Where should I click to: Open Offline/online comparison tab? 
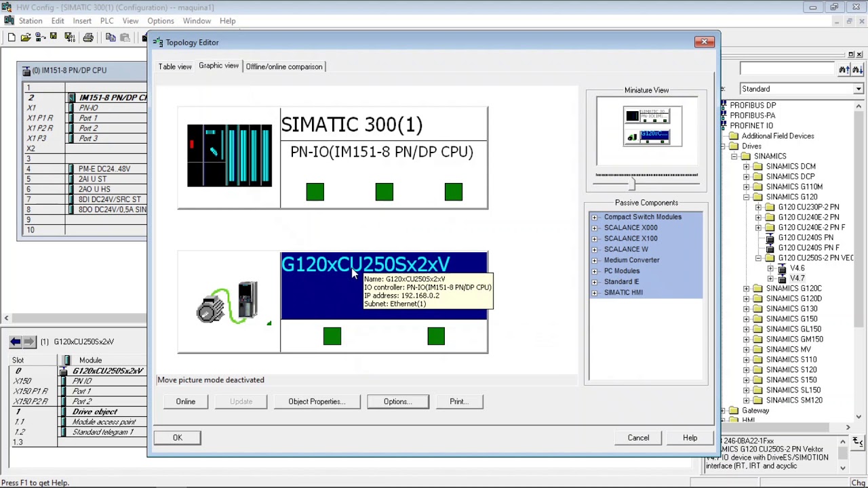[284, 66]
